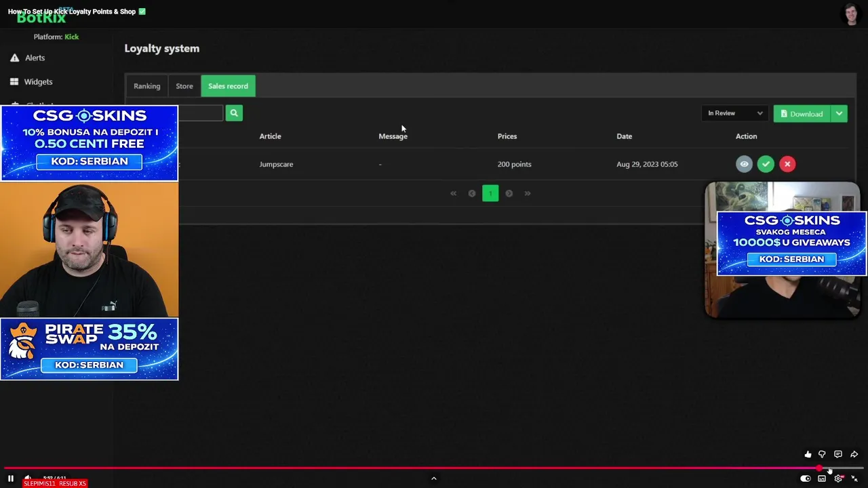
Task: Click the Message column header
Action: [393, 136]
